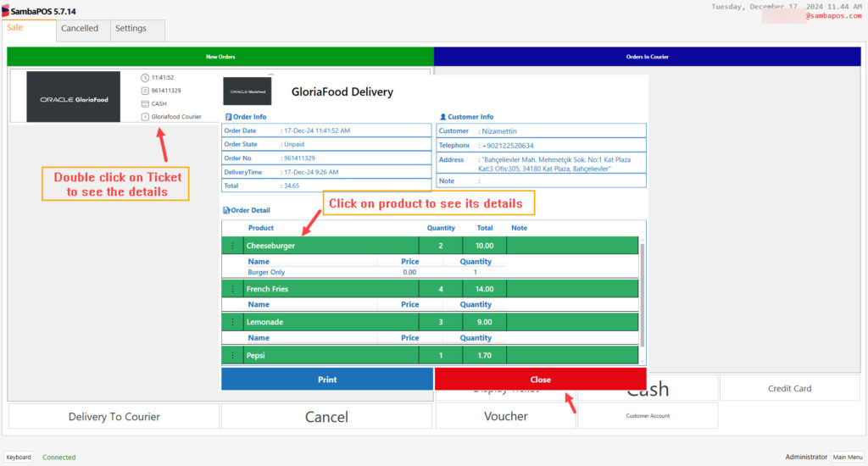The height and width of the screenshot is (466, 868).
Task: Click the clock icon beside 11:41:52
Action: coord(145,77)
